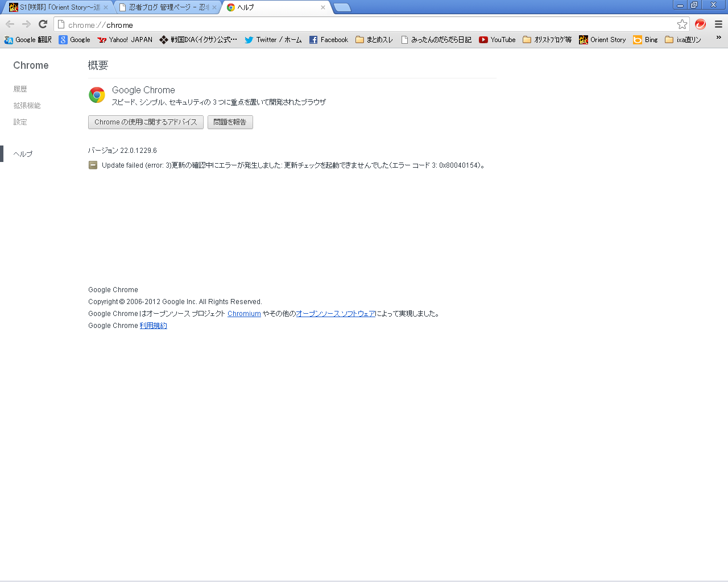Open the Twitter / ホーム bookmark

(x=273, y=40)
